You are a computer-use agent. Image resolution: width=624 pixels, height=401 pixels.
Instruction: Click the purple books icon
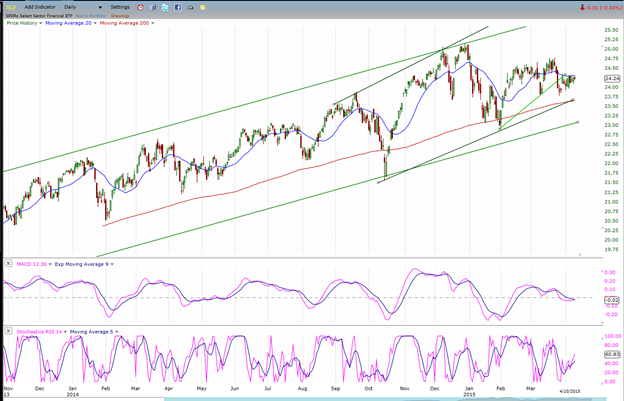153,8
